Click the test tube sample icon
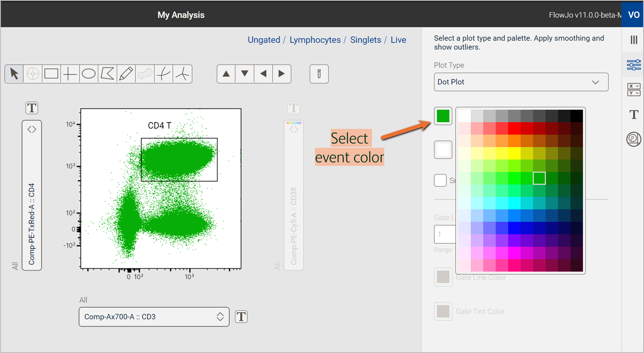This screenshot has height=353, width=644. pyautogui.click(x=319, y=74)
